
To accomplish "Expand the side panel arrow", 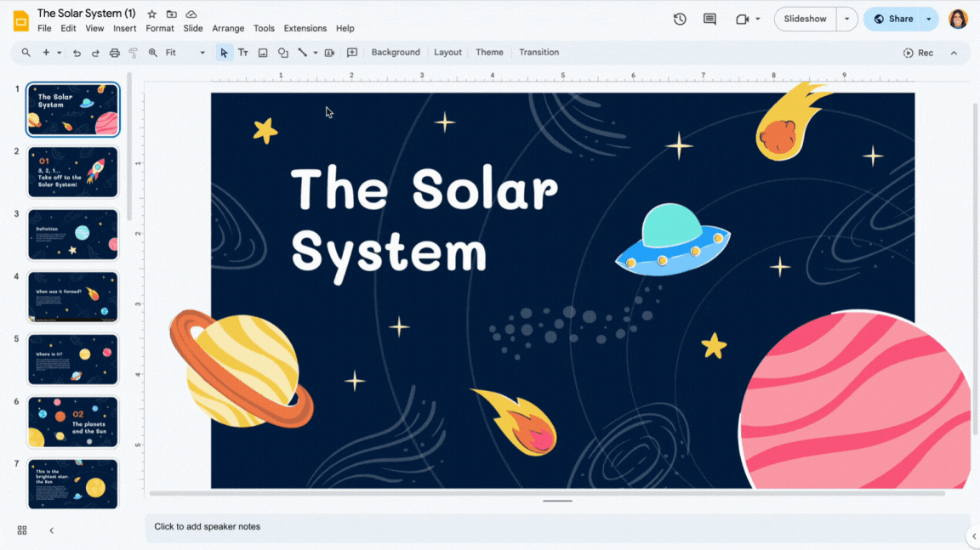I will coord(974,536).
